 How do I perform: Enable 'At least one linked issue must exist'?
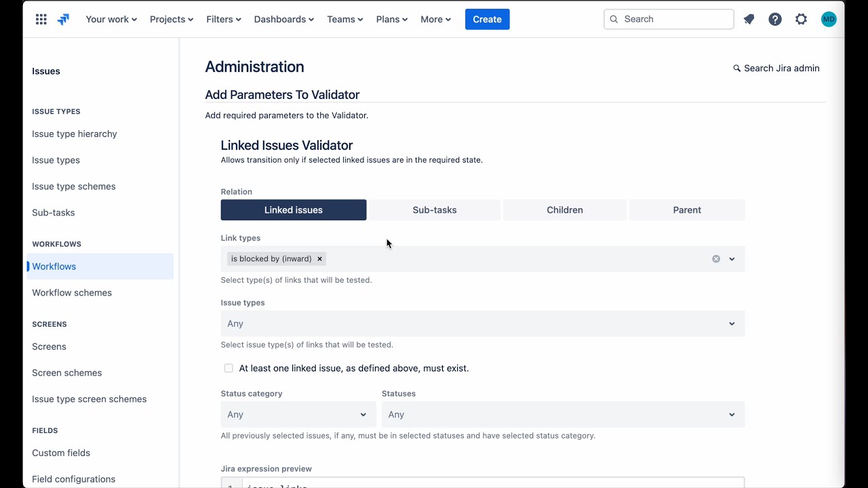coord(229,368)
